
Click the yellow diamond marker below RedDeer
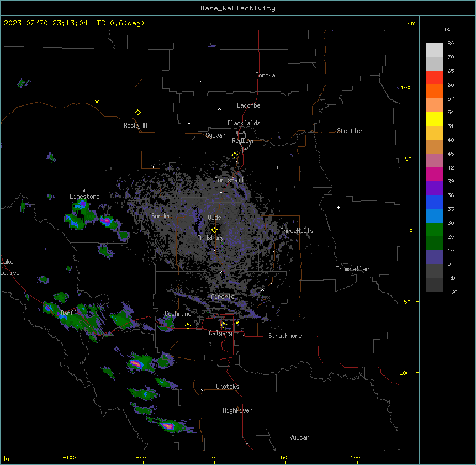pos(235,155)
